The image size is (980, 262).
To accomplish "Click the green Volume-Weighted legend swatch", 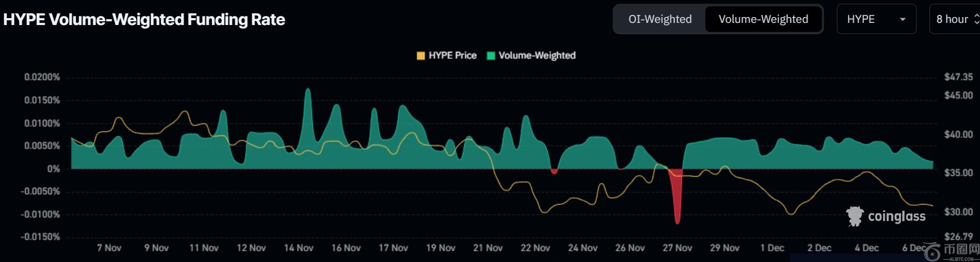I will point(491,55).
